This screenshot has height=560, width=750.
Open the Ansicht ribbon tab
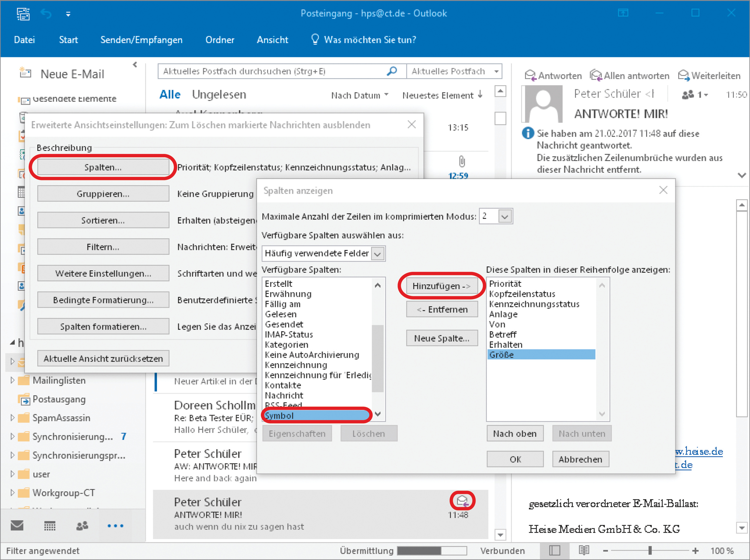[272, 40]
